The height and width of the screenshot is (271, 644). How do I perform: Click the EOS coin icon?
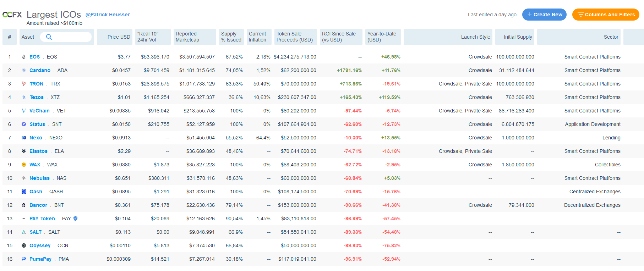pyautogui.click(x=24, y=57)
